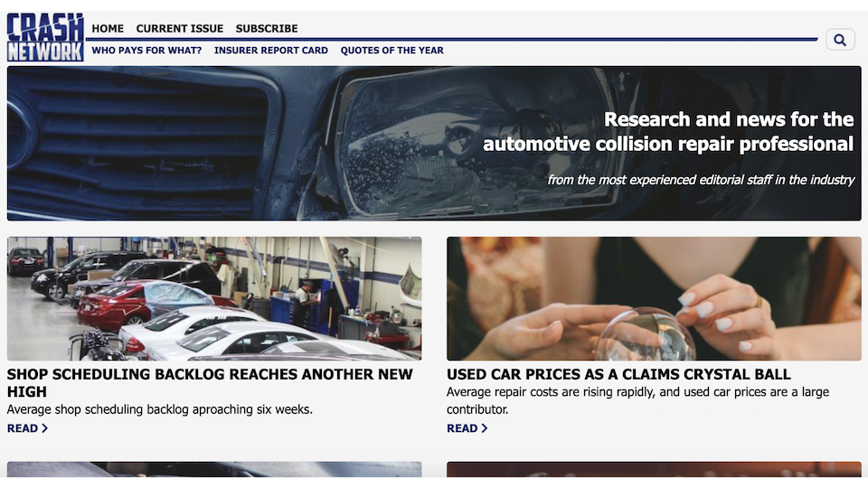Image resolution: width=868 pixels, height=488 pixels.
Task: Open Who Pays For What? link
Action: click(146, 51)
